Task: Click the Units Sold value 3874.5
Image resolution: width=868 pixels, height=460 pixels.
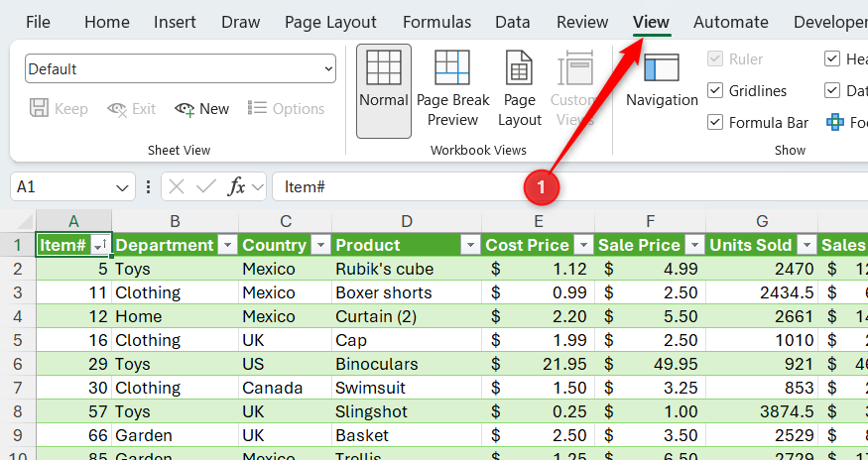Action: [x=762, y=411]
